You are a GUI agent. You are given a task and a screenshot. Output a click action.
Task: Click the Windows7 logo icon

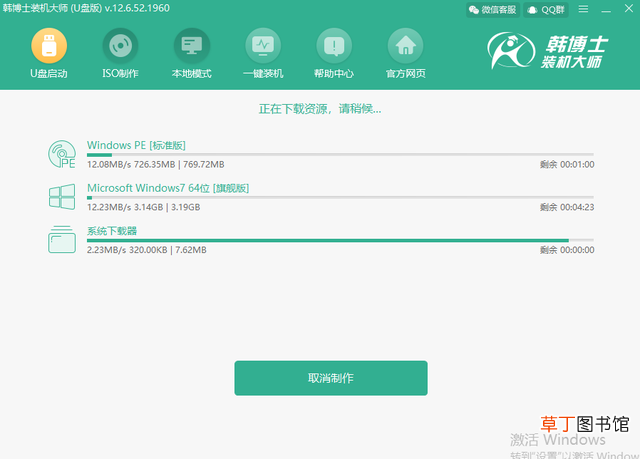point(62,197)
